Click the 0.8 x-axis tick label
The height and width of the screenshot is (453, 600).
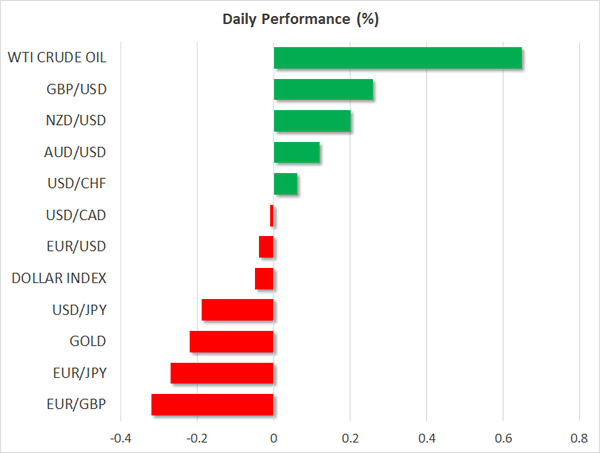point(579,438)
